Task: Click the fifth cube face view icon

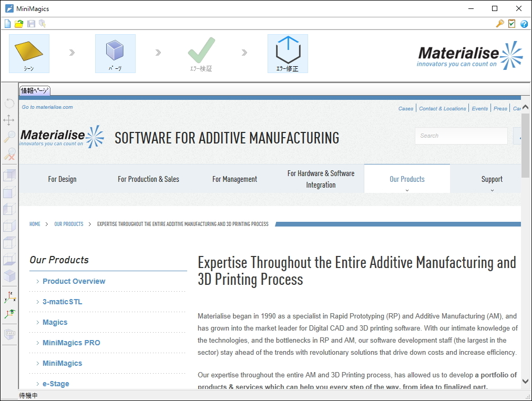Action: click(x=9, y=243)
